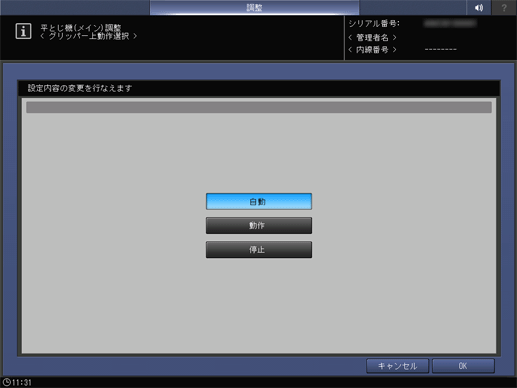Click the 管理者名 label
This screenshot has height=388, width=517.
pyautogui.click(x=372, y=37)
